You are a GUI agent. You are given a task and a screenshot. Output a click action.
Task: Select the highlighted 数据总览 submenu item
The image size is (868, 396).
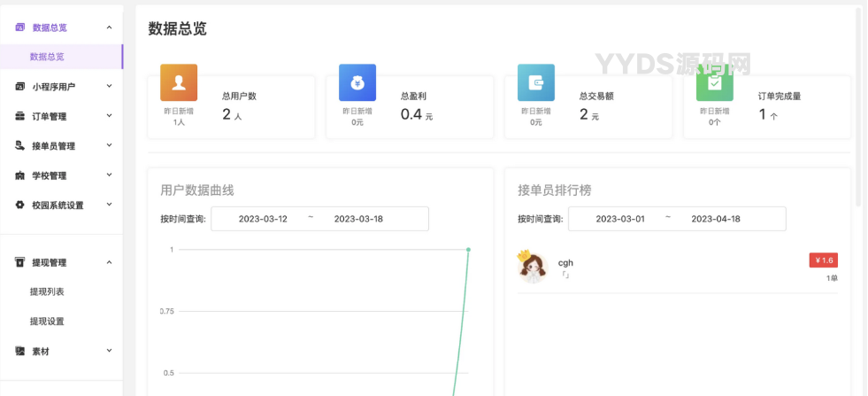tap(47, 57)
